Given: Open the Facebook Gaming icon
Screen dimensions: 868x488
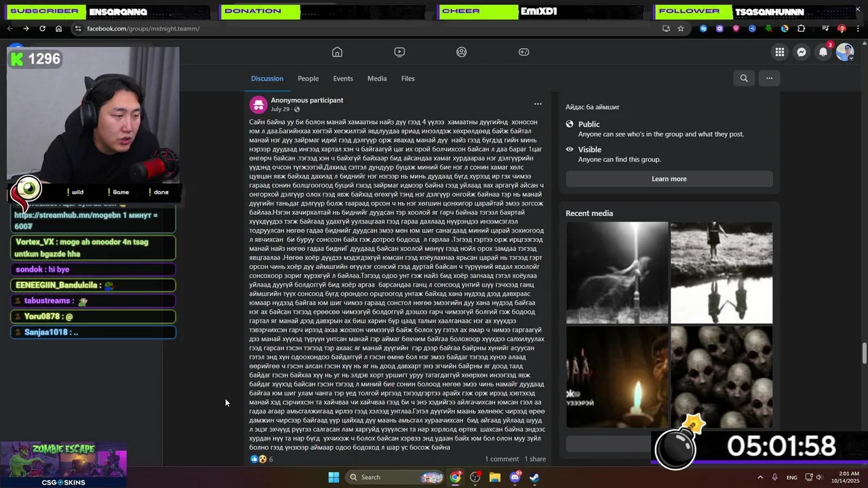Looking at the screenshot, I should tap(524, 52).
